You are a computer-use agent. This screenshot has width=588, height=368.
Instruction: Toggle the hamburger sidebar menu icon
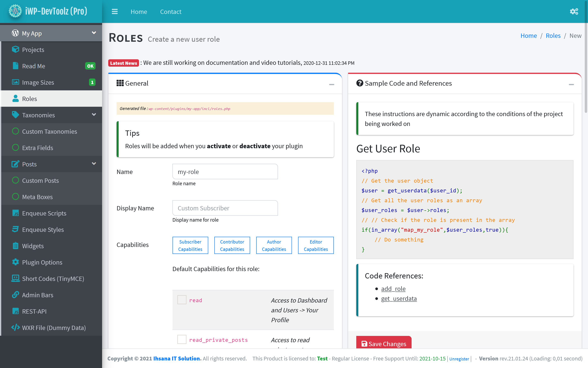(x=115, y=11)
